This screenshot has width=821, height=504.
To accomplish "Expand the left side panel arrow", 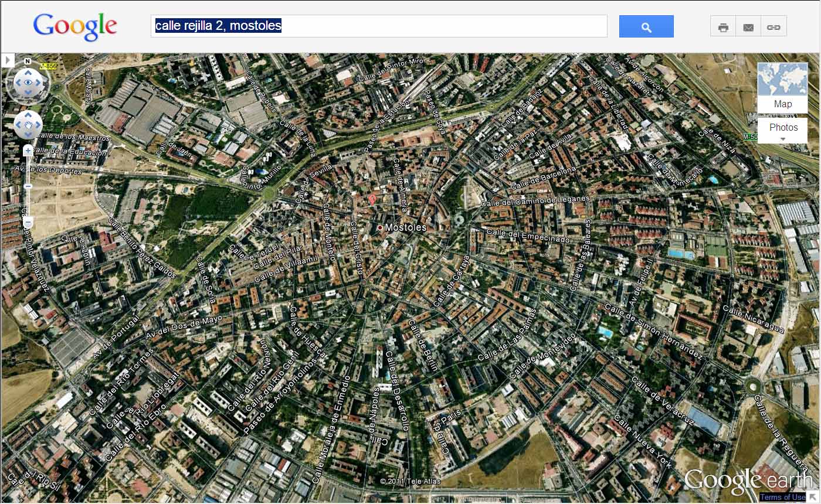I will point(8,60).
